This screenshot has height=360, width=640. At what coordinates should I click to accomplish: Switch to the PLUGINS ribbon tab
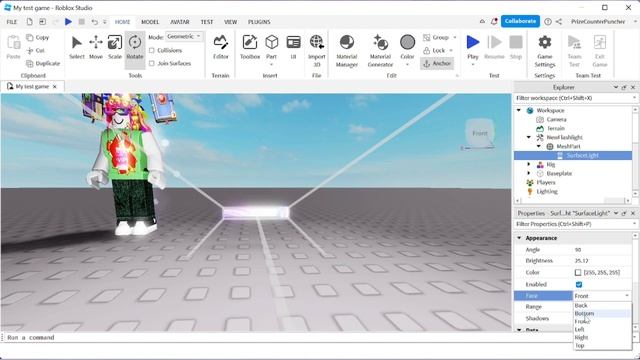pyautogui.click(x=259, y=22)
